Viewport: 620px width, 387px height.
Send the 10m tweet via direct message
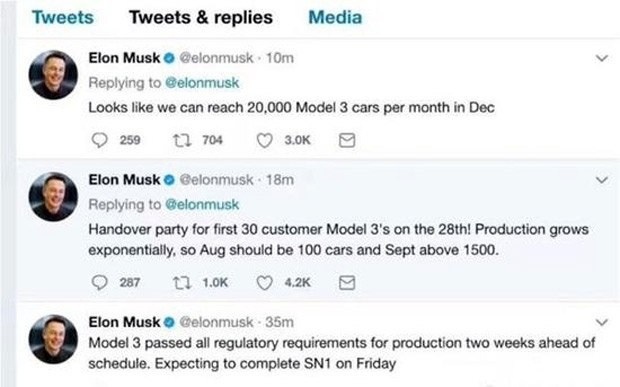click(347, 140)
